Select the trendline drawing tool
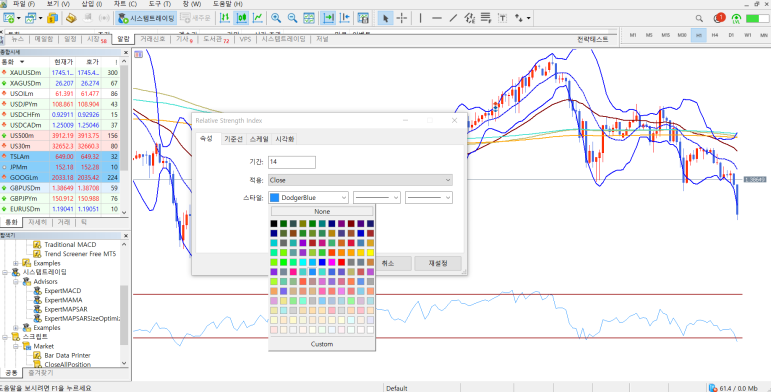This screenshot has height=392, width=773. point(453,18)
